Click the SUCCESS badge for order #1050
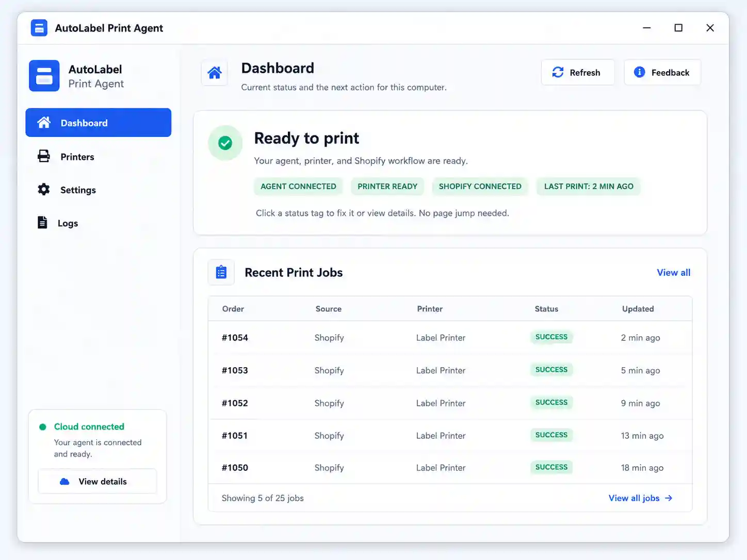 point(551,467)
